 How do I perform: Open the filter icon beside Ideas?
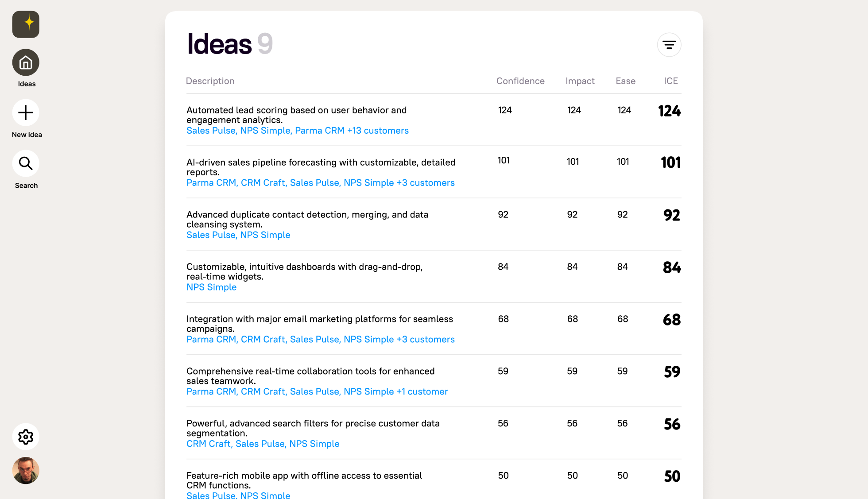669,45
